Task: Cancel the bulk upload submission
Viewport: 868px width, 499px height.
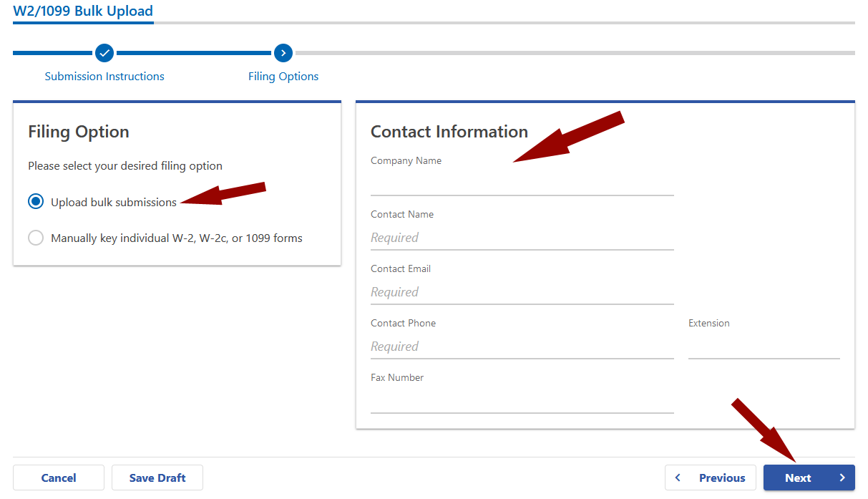Action: pos(58,478)
